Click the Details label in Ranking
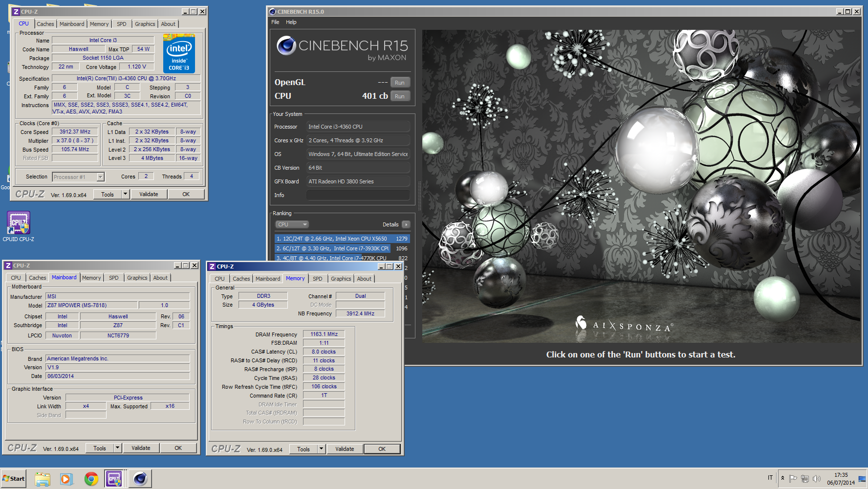 [391, 224]
